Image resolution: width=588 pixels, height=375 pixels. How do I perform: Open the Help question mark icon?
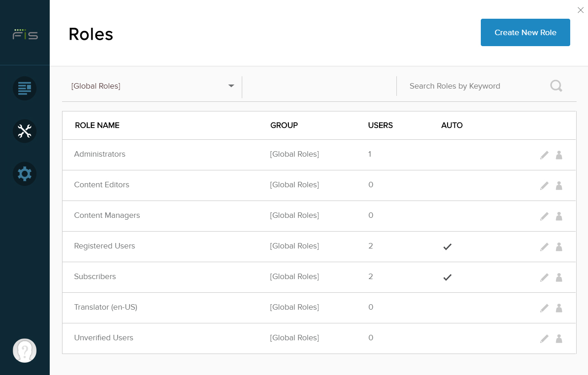click(25, 351)
